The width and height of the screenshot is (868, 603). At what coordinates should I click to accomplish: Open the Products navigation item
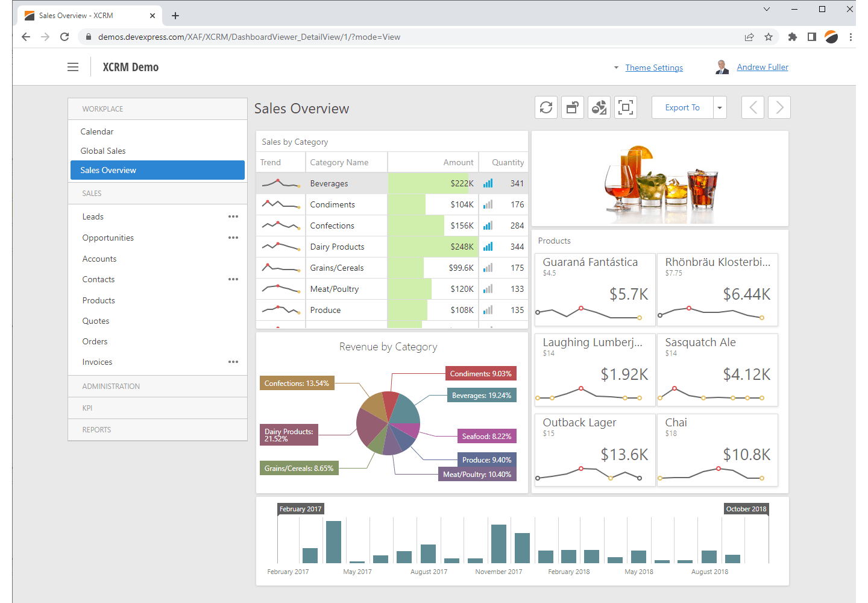(99, 300)
